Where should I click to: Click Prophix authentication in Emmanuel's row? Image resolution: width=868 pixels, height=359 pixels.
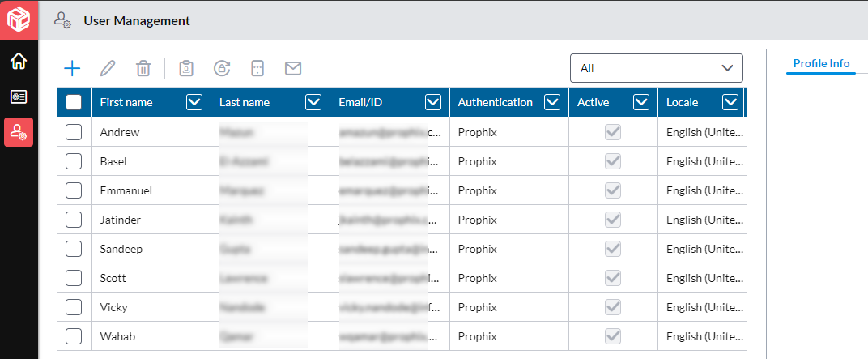coord(478,190)
